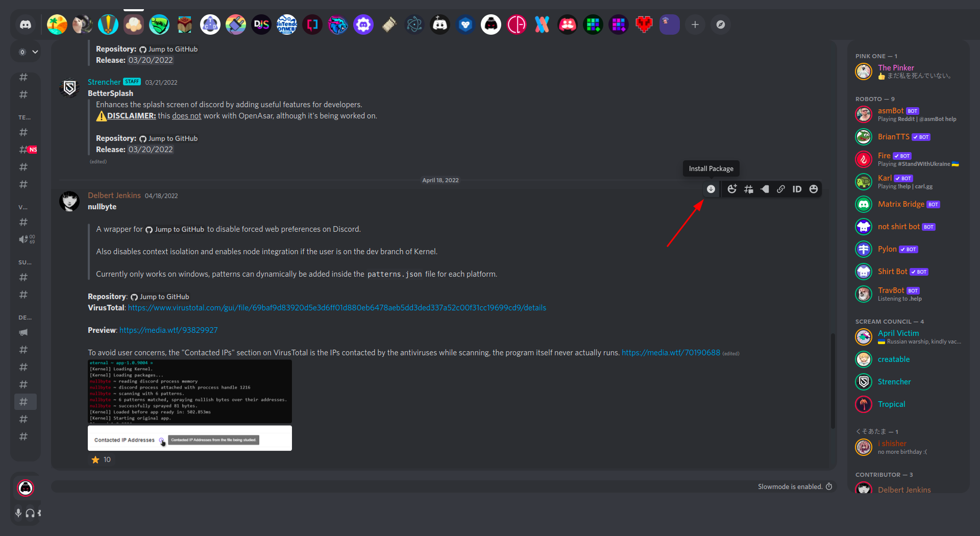Open the VirusTotal details link
This screenshot has width=980, height=536.
[x=337, y=308]
